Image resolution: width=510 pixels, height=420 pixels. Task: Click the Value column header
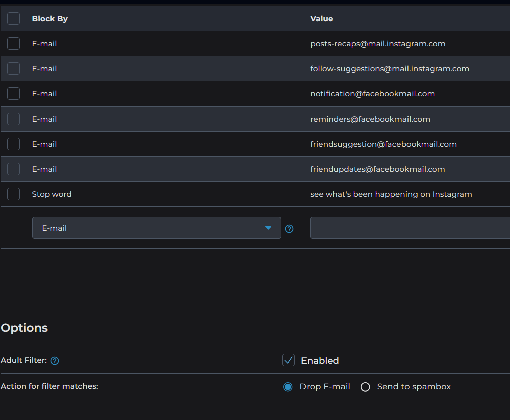[322, 19]
